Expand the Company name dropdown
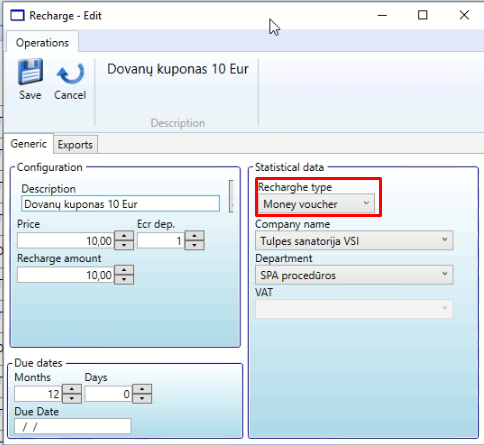 pyautogui.click(x=354, y=240)
